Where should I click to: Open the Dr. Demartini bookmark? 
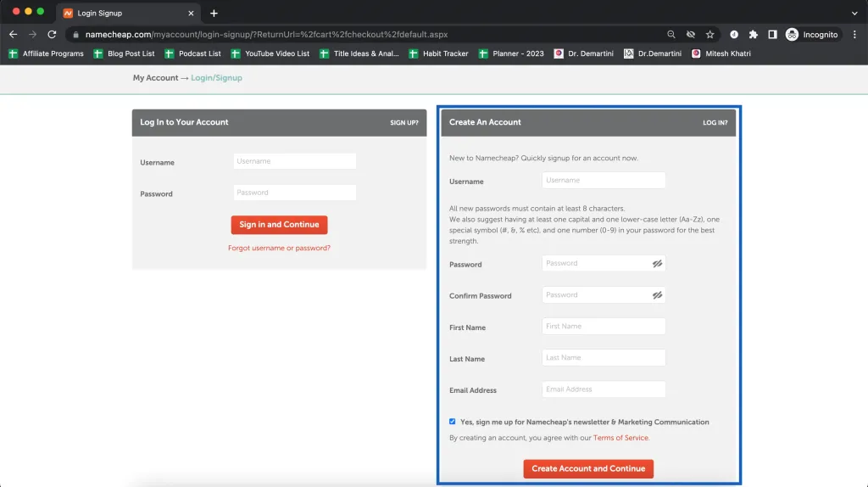pos(584,53)
